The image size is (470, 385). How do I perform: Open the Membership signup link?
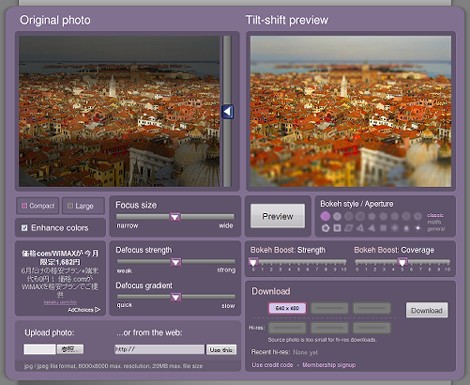click(329, 365)
